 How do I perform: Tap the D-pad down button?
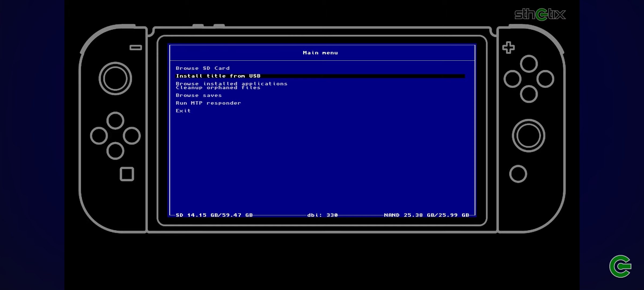(x=115, y=151)
